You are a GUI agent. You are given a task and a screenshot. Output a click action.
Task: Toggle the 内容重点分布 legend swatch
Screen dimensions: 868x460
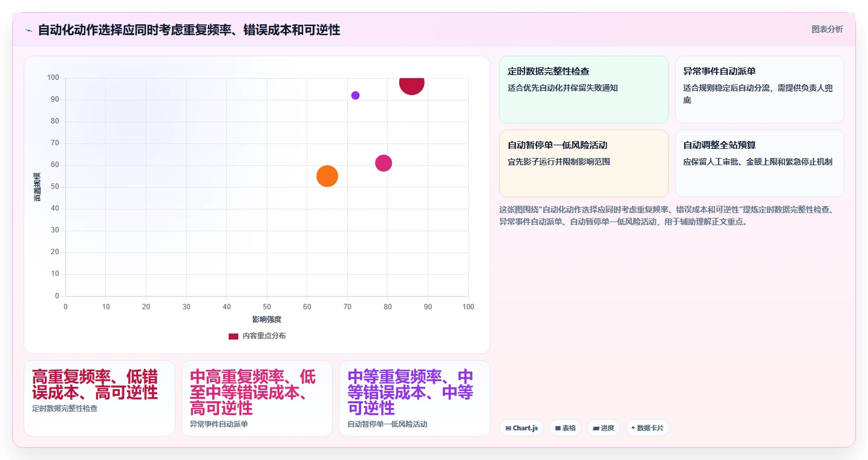coord(233,336)
